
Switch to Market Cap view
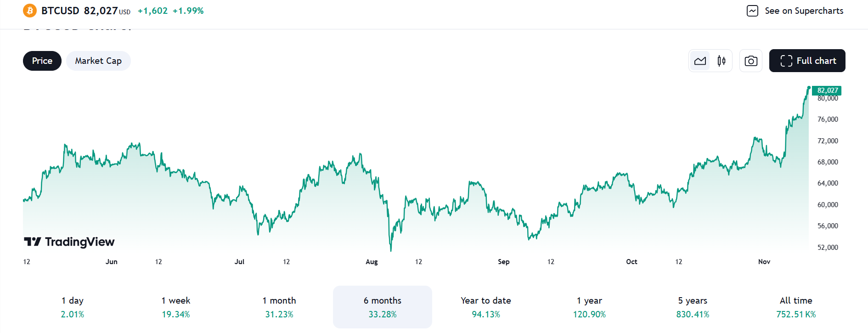click(98, 61)
